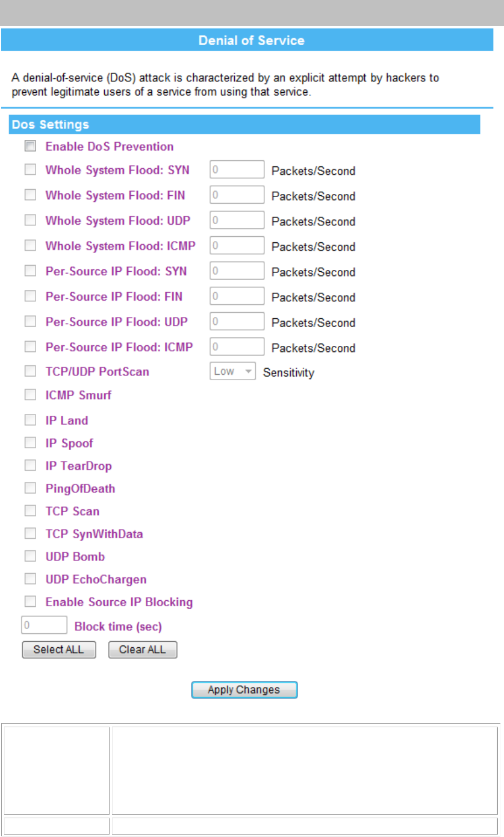The width and height of the screenshot is (504, 837).
Task: Click the Clear ALL button
Action: 143,650
